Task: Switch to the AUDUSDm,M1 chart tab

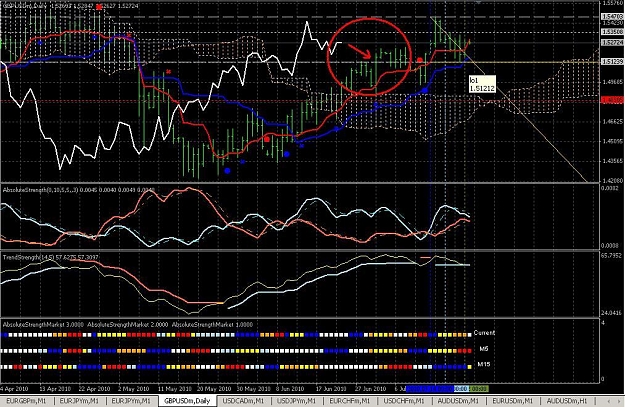Action: point(458,401)
